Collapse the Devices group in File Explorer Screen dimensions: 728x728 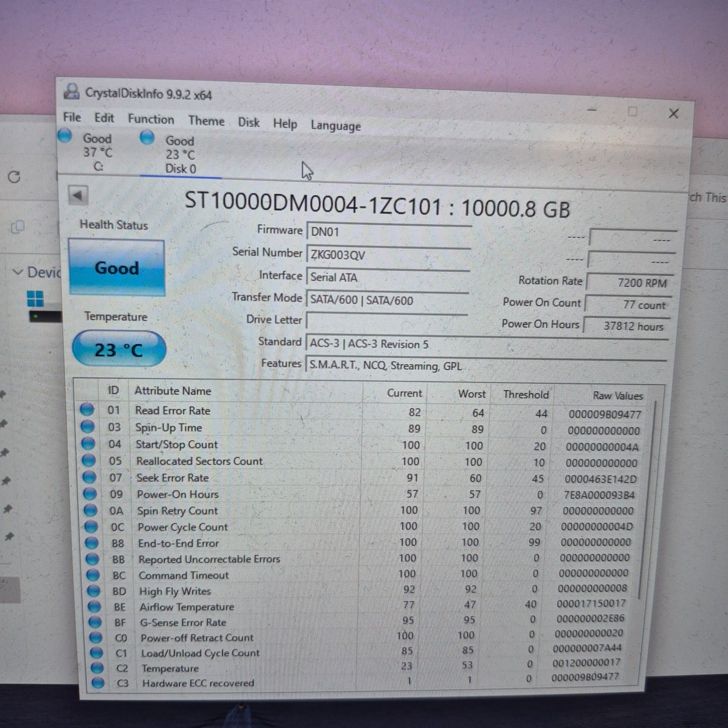tap(18, 272)
